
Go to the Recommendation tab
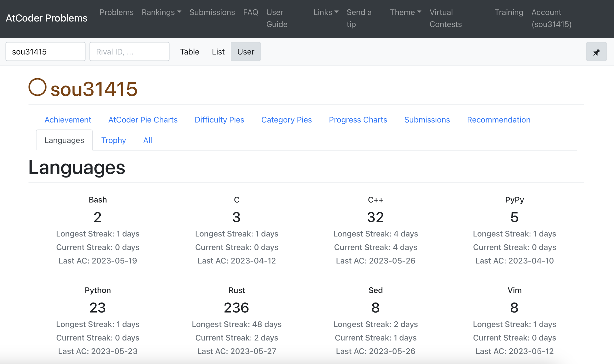498,120
